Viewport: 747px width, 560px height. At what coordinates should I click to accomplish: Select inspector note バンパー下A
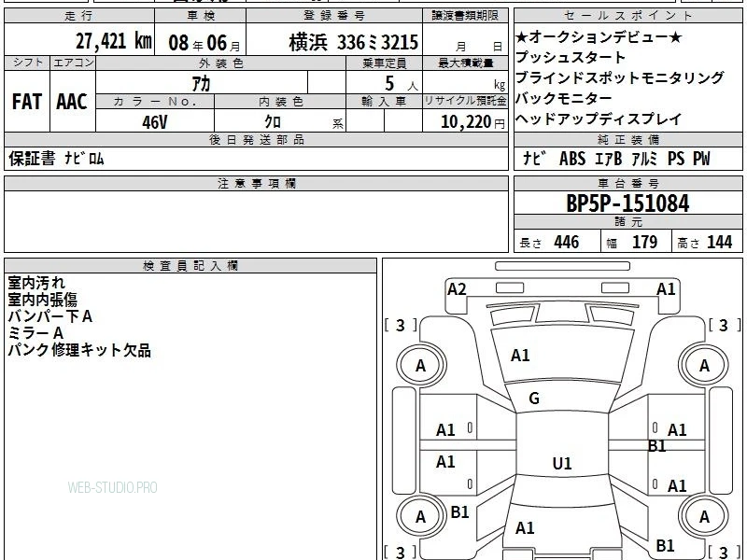[50, 316]
